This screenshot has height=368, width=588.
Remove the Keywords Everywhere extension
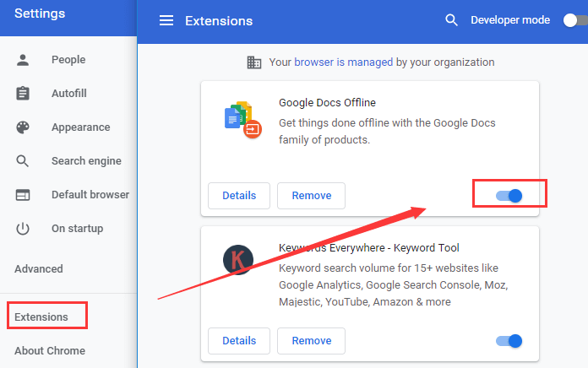point(311,341)
